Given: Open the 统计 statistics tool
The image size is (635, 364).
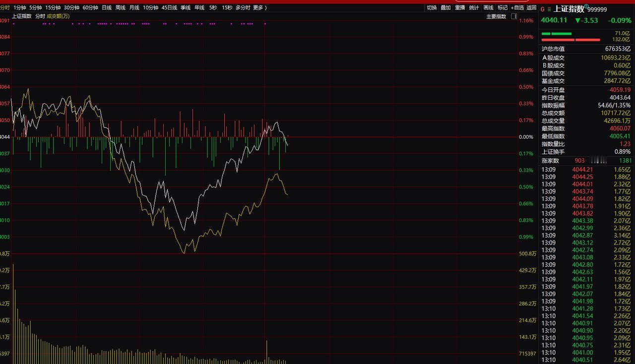Looking at the screenshot, I should click(474, 7).
